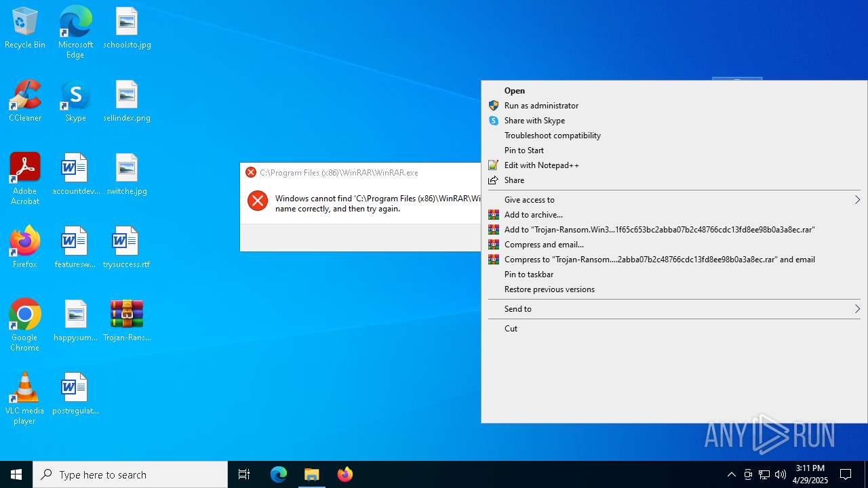Expand the Send to submenu

coord(674,309)
